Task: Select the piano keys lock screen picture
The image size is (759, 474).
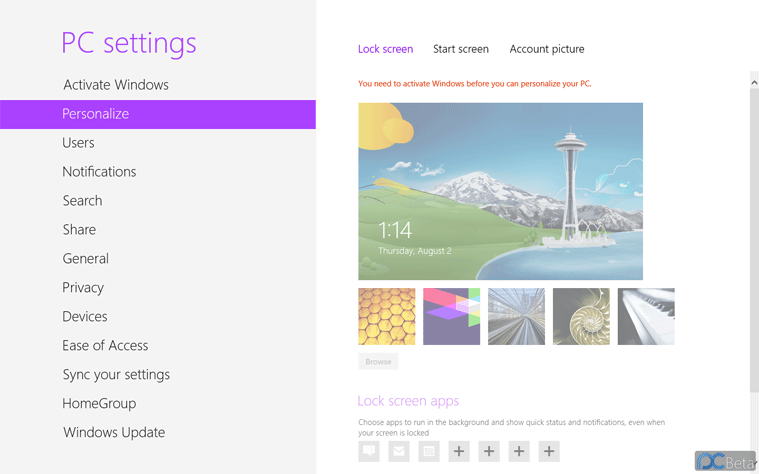Action: click(646, 317)
